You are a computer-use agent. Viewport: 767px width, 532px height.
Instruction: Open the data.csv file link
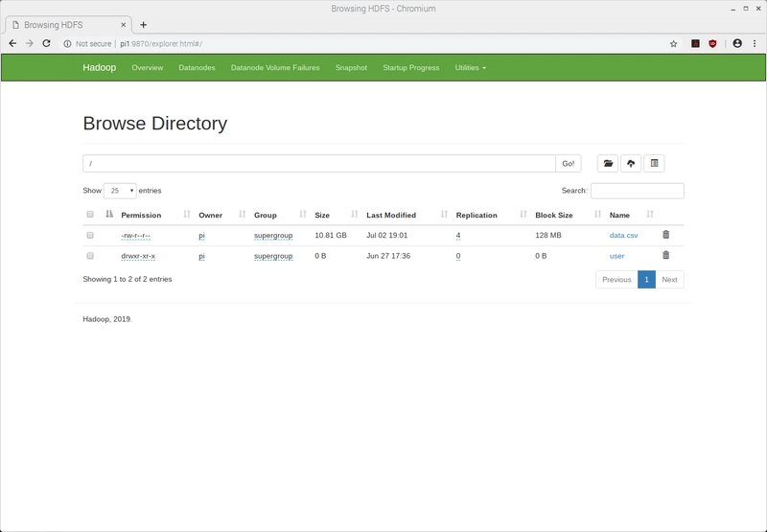[624, 235]
